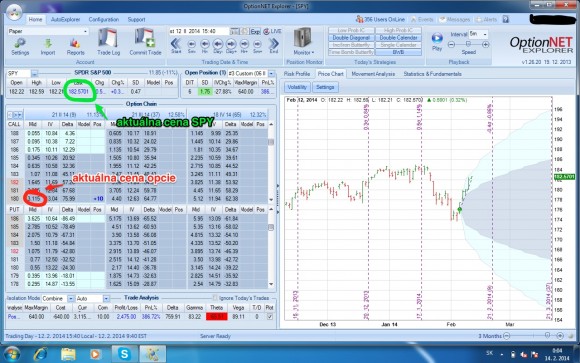Open the Support ribbon tab
The height and width of the screenshot is (363, 580).
pyautogui.click(x=136, y=20)
